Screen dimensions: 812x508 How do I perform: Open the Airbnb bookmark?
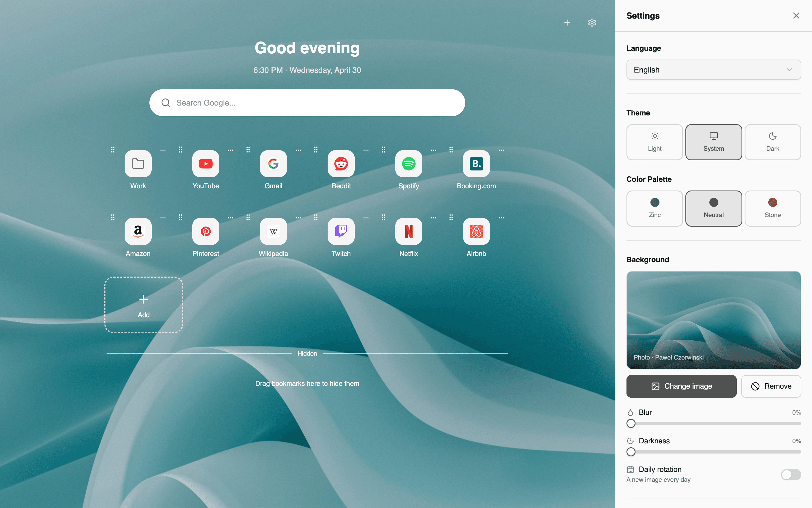point(476,231)
